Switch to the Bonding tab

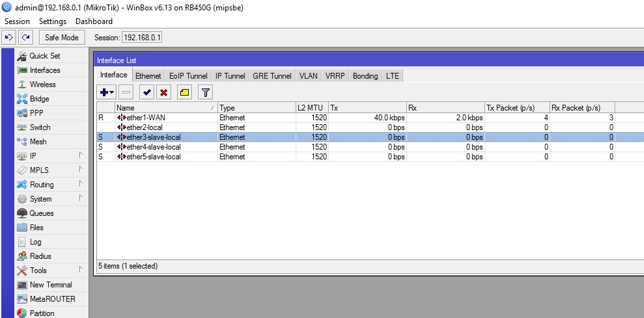click(x=365, y=76)
